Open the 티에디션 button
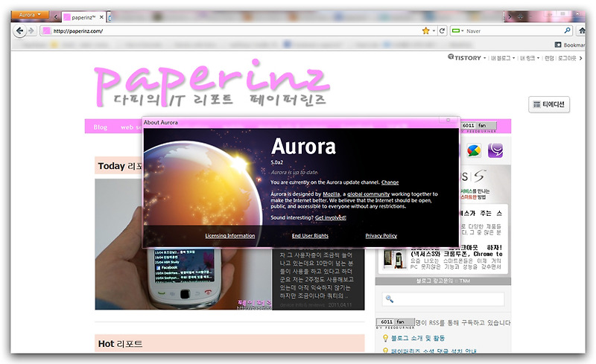The width and height of the screenshot is (596, 364). click(549, 104)
